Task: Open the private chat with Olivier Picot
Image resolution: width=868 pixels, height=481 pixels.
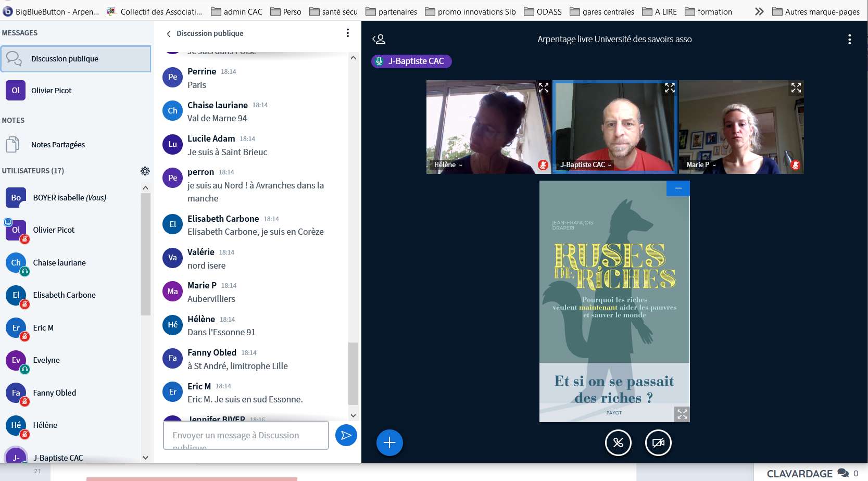Action: (51, 91)
